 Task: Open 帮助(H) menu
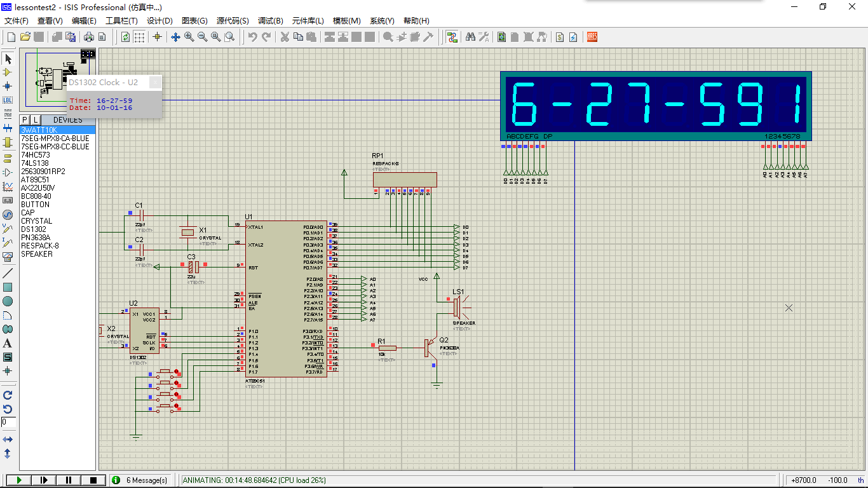tap(416, 21)
